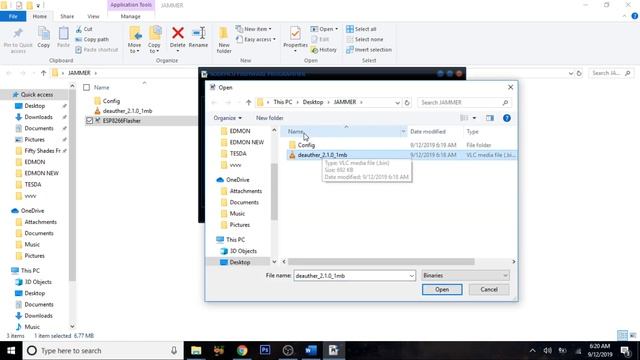This screenshot has width=640, height=360.
Task: Click the Up arrow in Open dialog
Action: [x=249, y=102]
